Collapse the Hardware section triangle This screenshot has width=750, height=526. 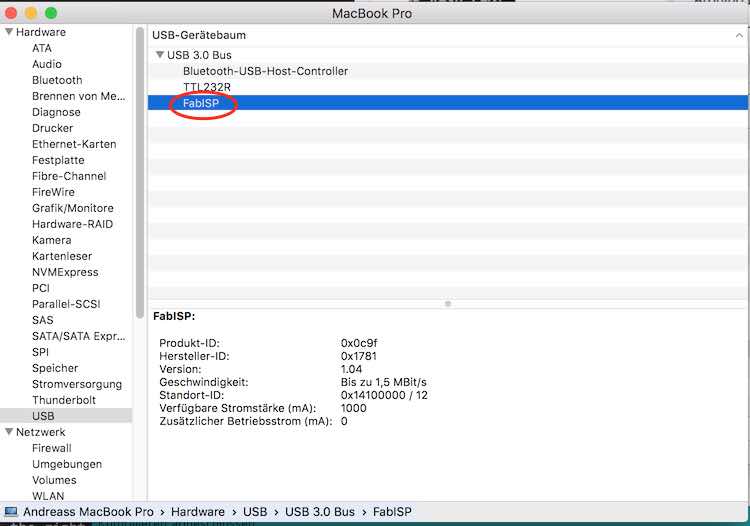9,32
